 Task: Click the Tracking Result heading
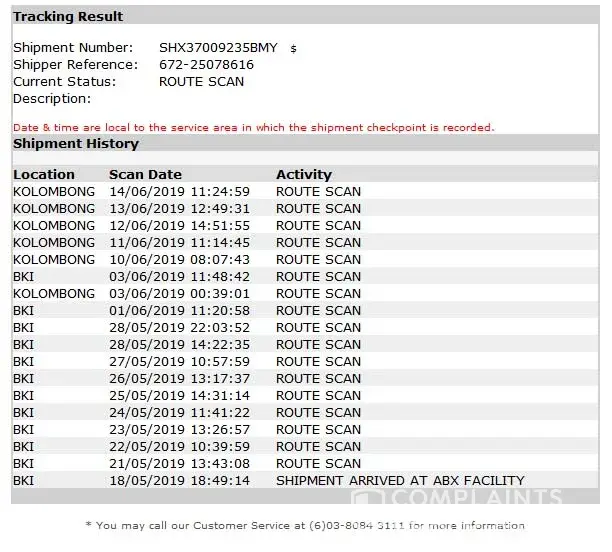pos(68,16)
